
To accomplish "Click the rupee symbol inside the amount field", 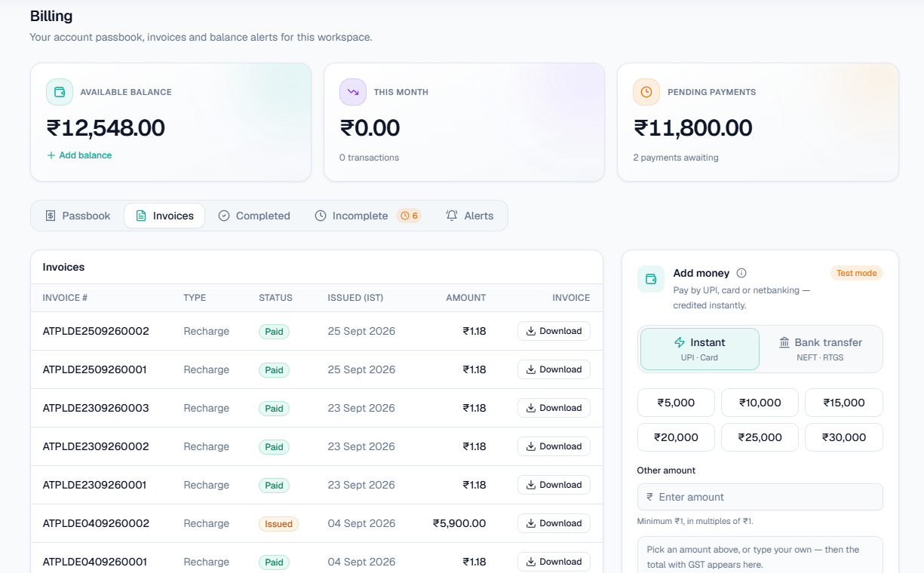I will (649, 497).
